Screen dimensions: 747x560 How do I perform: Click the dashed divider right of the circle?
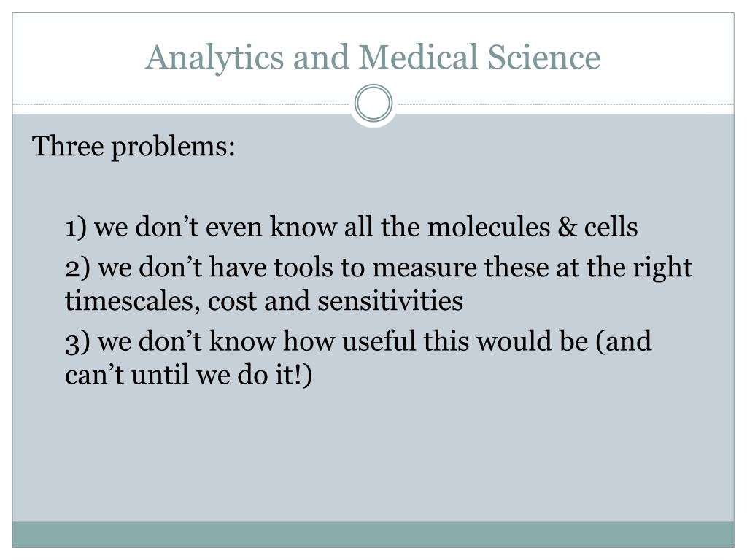565,104
